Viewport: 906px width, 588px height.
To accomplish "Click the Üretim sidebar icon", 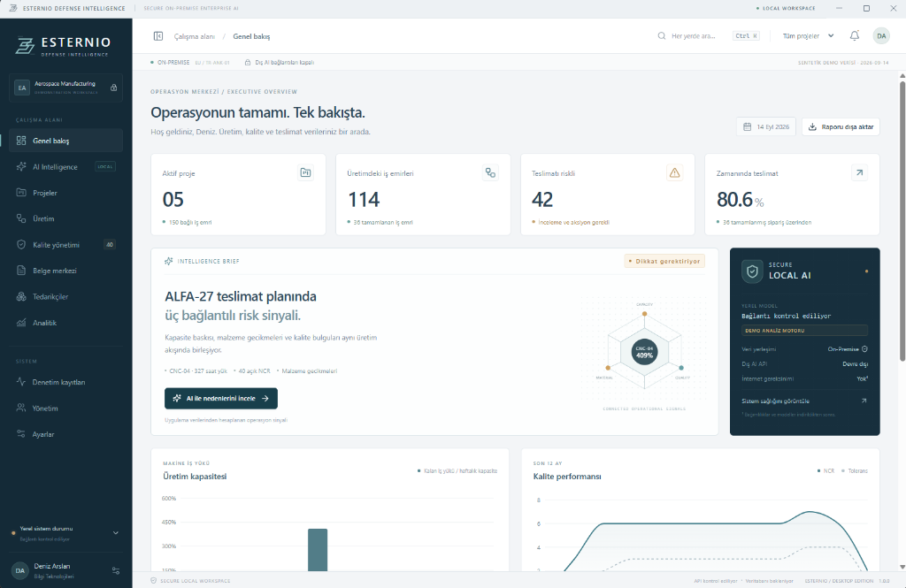I will pos(21,218).
